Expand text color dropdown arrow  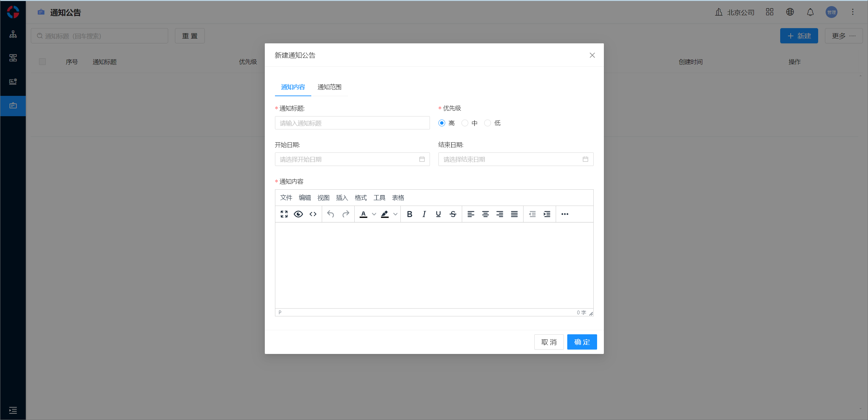coord(374,214)
